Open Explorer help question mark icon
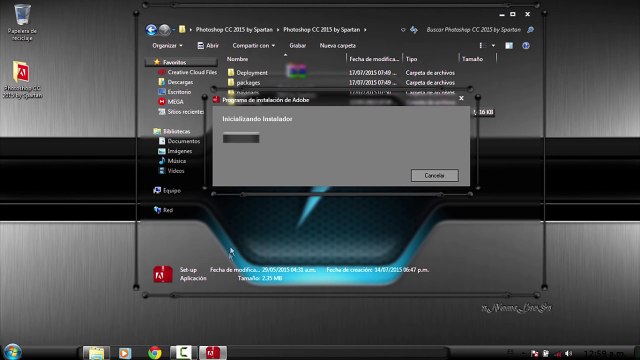 526,46
